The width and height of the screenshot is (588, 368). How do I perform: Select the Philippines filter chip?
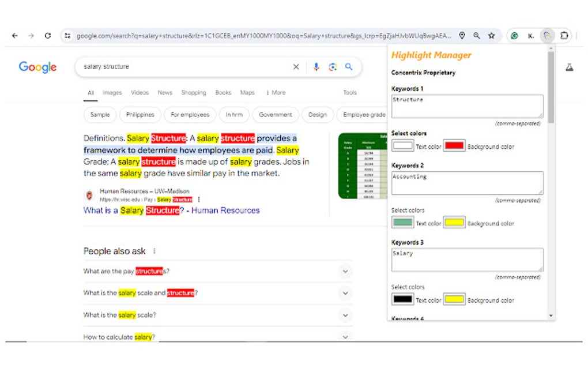140,115
